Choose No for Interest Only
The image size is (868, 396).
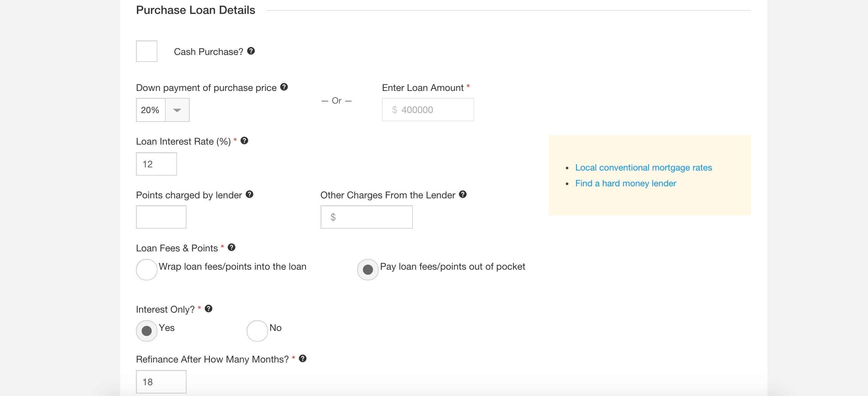pyautogui.click(x=257, y=331)
